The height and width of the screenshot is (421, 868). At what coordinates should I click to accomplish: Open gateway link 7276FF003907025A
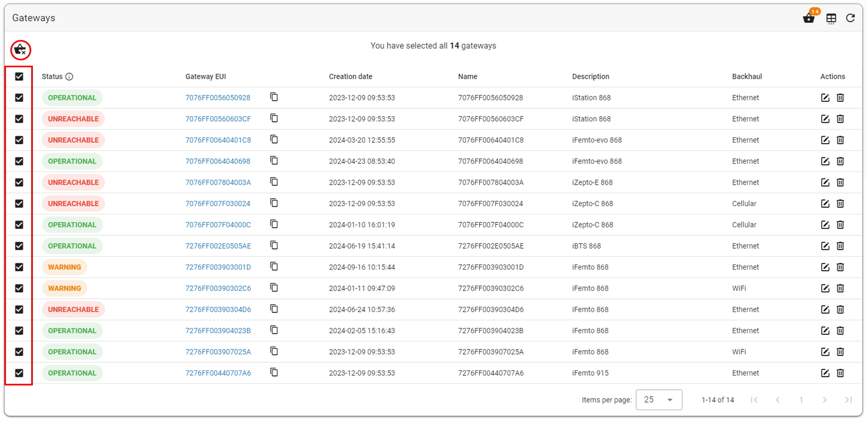(218, 352)
